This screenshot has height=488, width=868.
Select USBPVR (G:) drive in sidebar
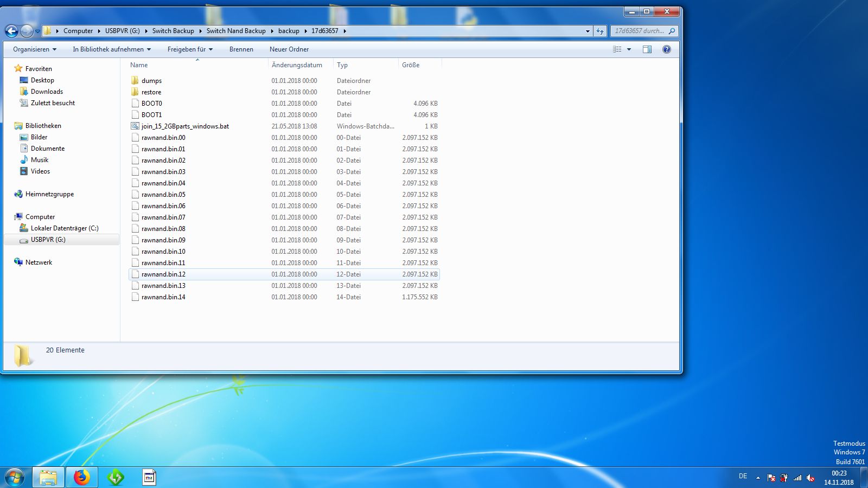[x=48, y=240]
